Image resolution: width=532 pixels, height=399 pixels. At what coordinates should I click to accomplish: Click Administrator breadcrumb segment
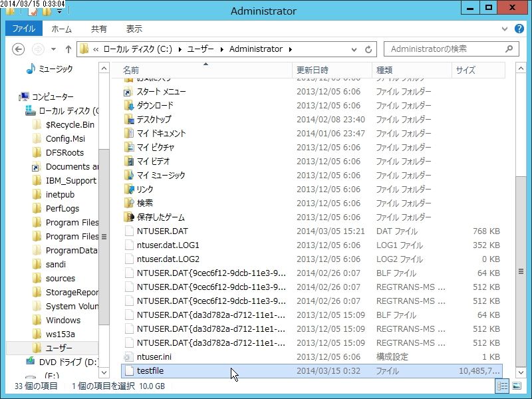click(256, 49)
